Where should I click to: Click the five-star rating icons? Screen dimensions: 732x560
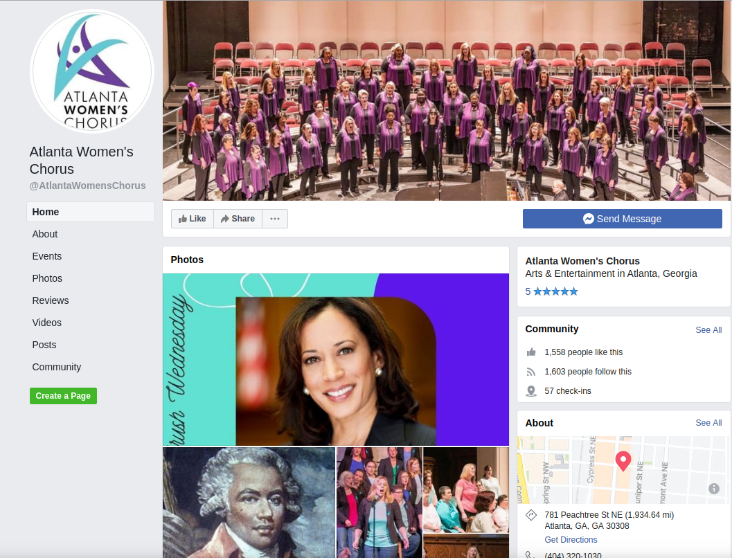(x=555, y=291)
